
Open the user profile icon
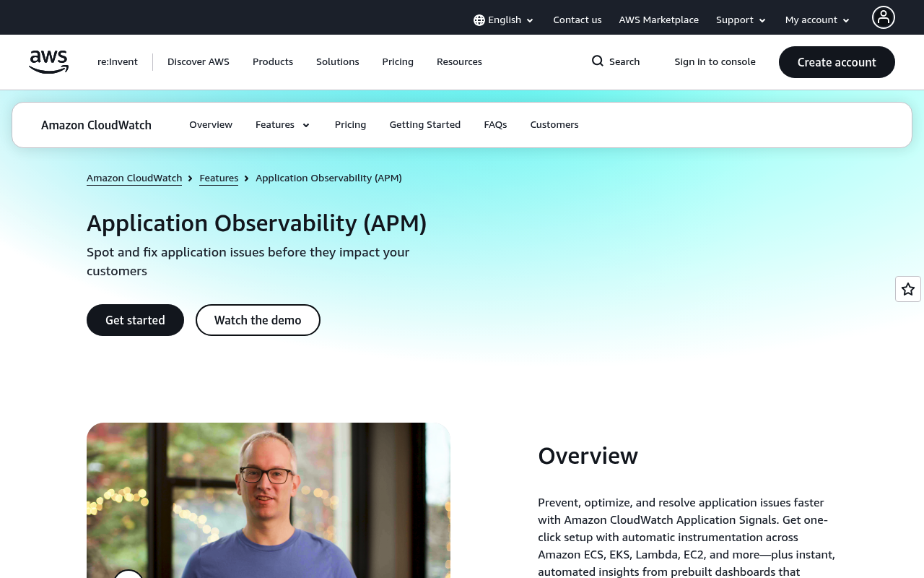(883, 17)
